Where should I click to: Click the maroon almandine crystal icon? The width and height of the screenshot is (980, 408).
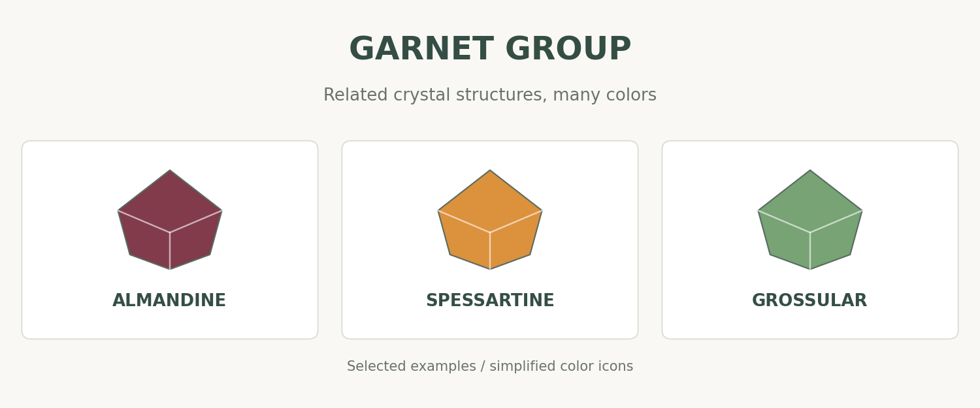[x=170, y=220]
